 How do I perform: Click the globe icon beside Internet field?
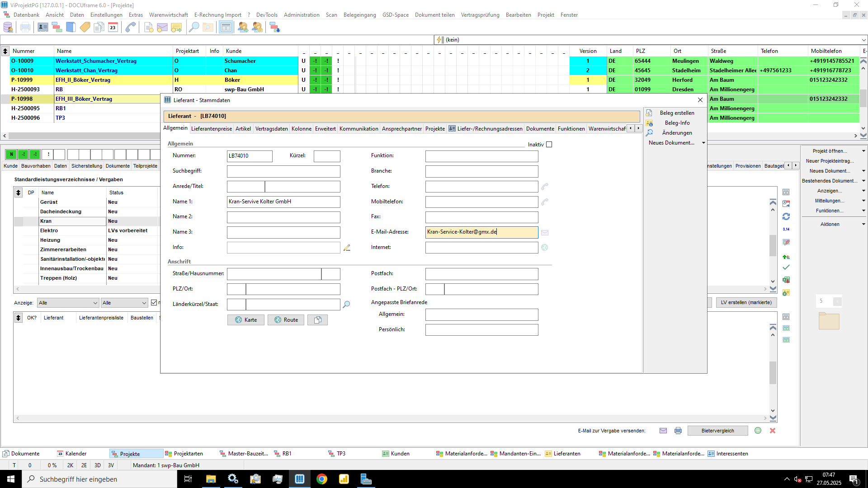click(x=545, y=247)
